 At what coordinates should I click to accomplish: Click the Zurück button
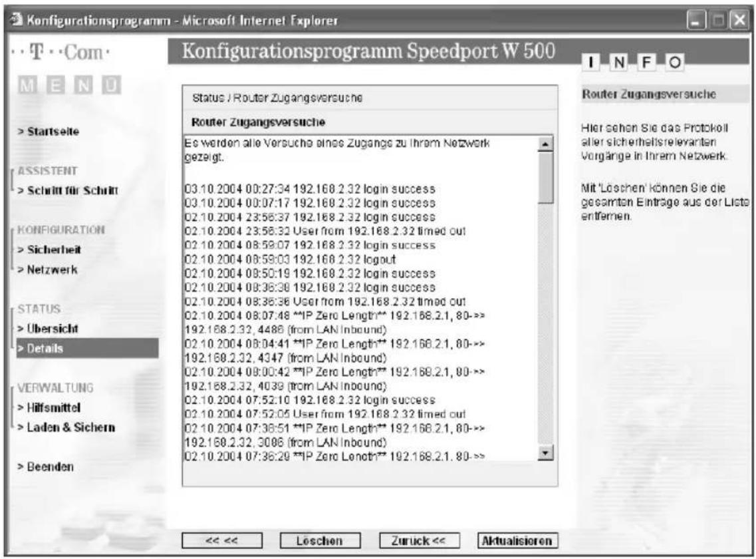pos(419,540)
